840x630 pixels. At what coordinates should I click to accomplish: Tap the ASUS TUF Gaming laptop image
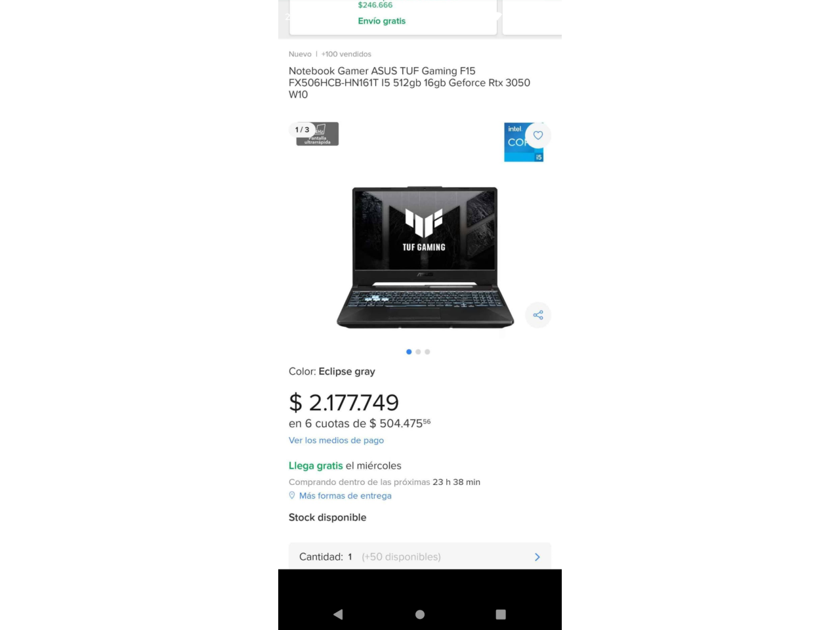click(x=425, y=257)
